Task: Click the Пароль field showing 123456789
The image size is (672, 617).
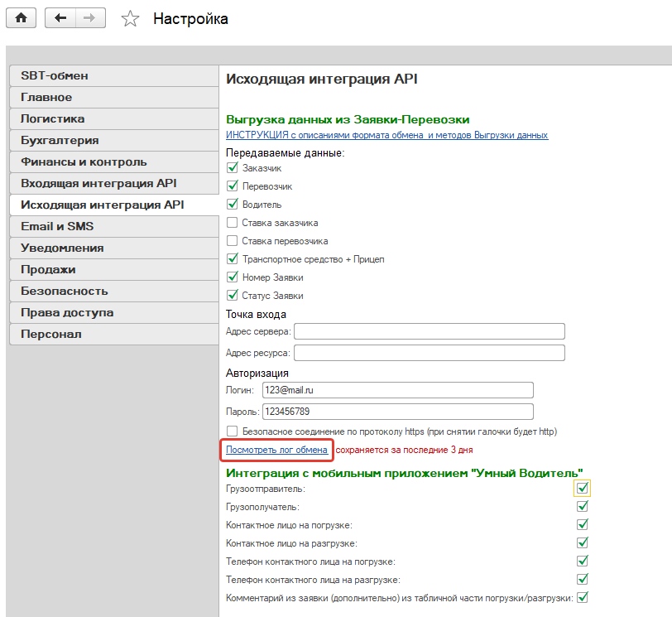Action: pyautogui.click(x=398, y=412)
